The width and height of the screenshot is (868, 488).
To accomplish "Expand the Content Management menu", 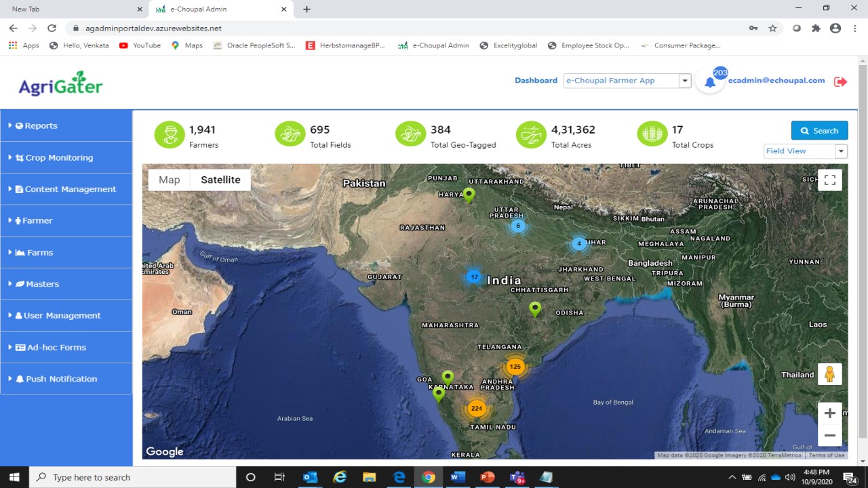I will point(66,189).
